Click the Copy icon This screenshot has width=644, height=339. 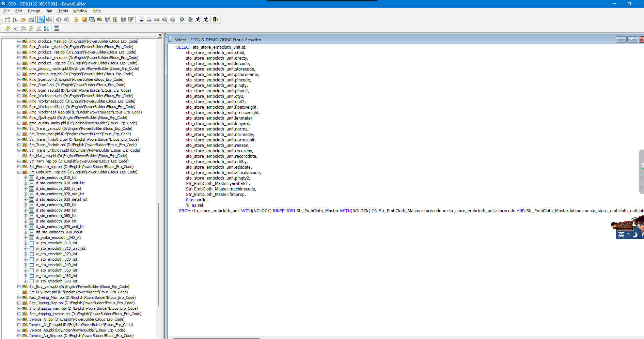click(23, 28)
